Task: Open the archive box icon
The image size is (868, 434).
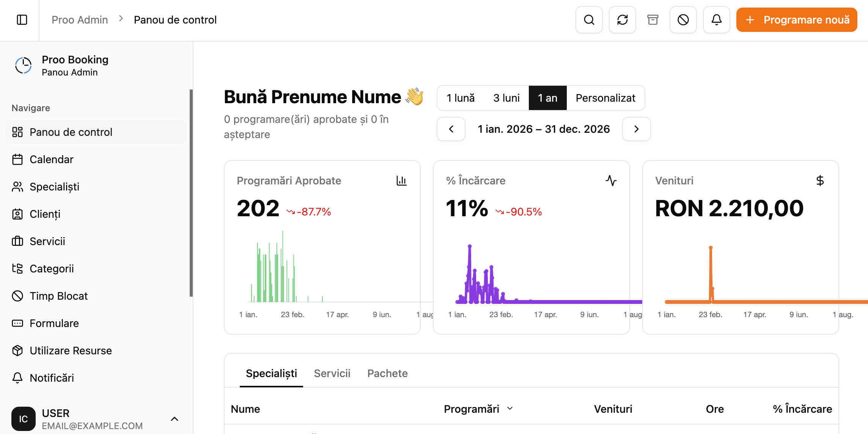Action: click(653, 20)
